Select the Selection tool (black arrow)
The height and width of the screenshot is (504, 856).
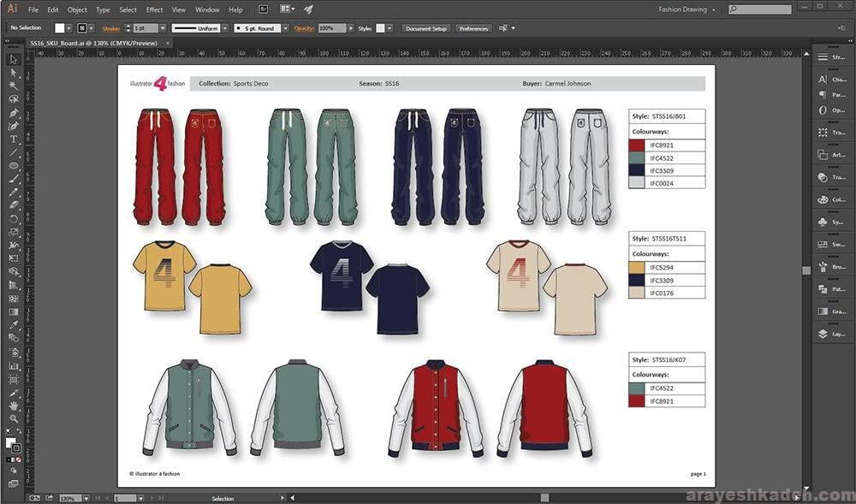(14, 60)
